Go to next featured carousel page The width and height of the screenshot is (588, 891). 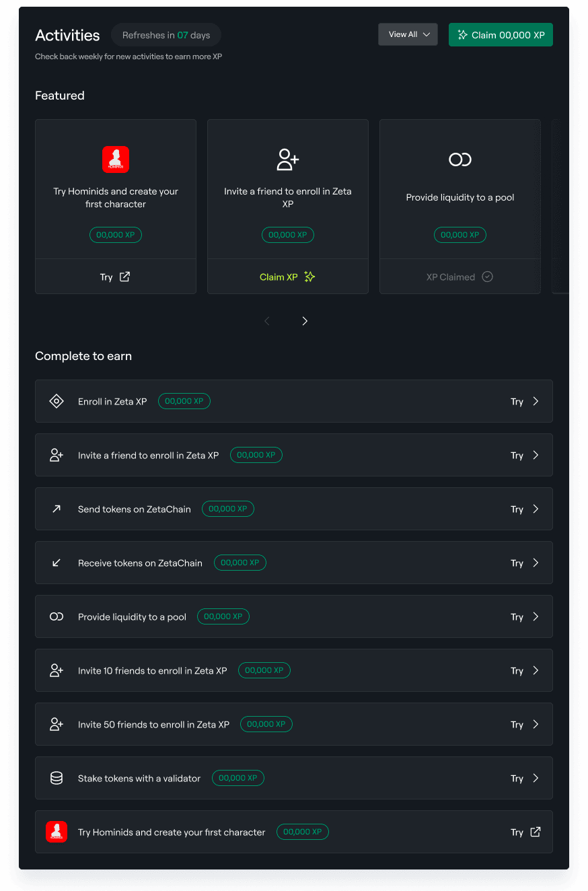[305, 321]
